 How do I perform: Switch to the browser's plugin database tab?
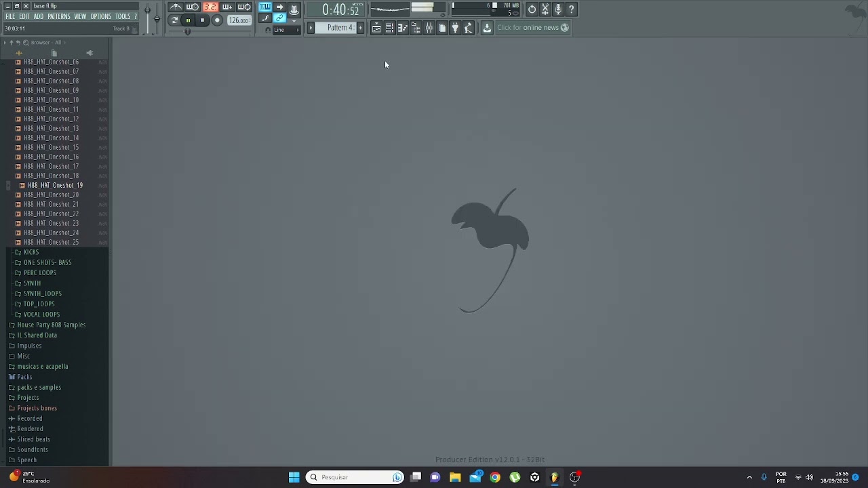(90, 53)
